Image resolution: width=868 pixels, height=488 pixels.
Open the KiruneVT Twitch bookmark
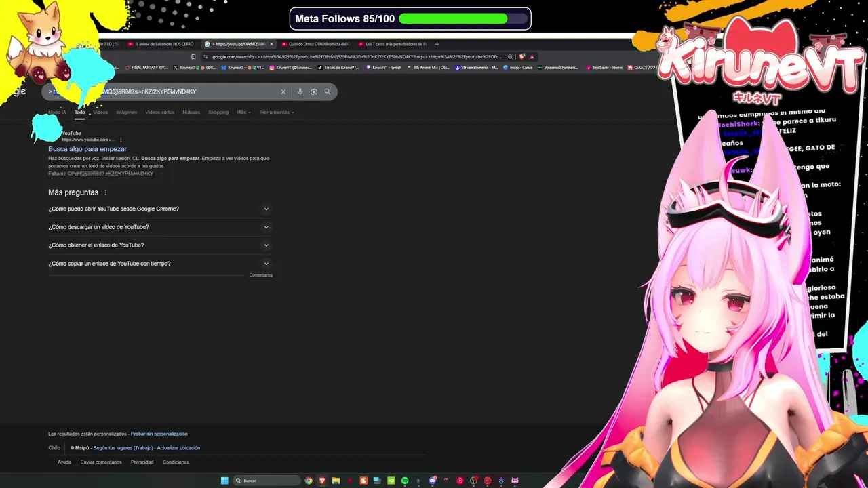(384, 68)
